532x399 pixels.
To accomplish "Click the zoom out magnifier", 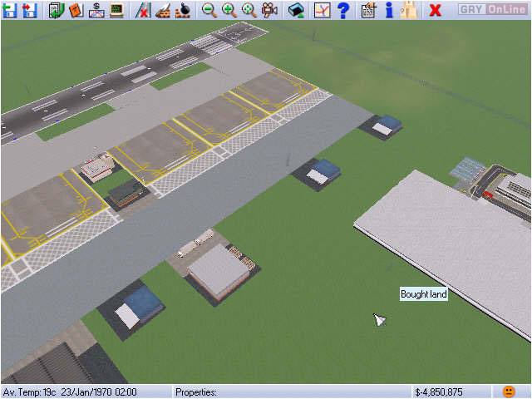I will pyautogui.click(x=209, y=10).
